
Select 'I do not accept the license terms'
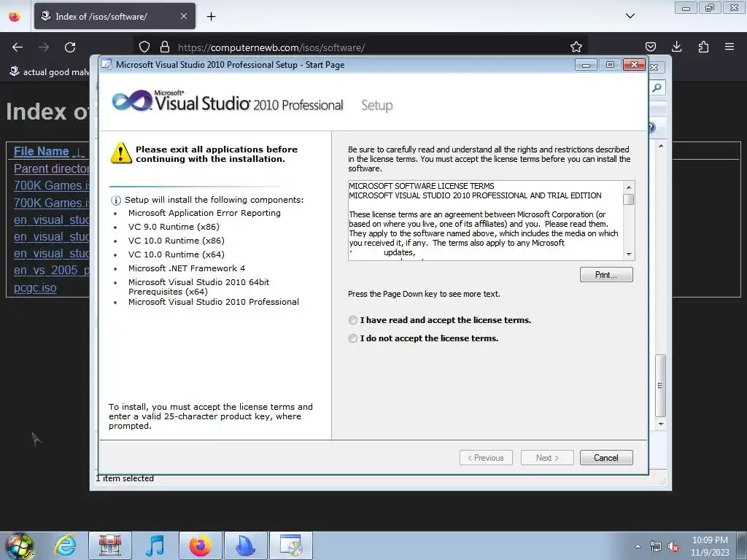pos(353,338)
